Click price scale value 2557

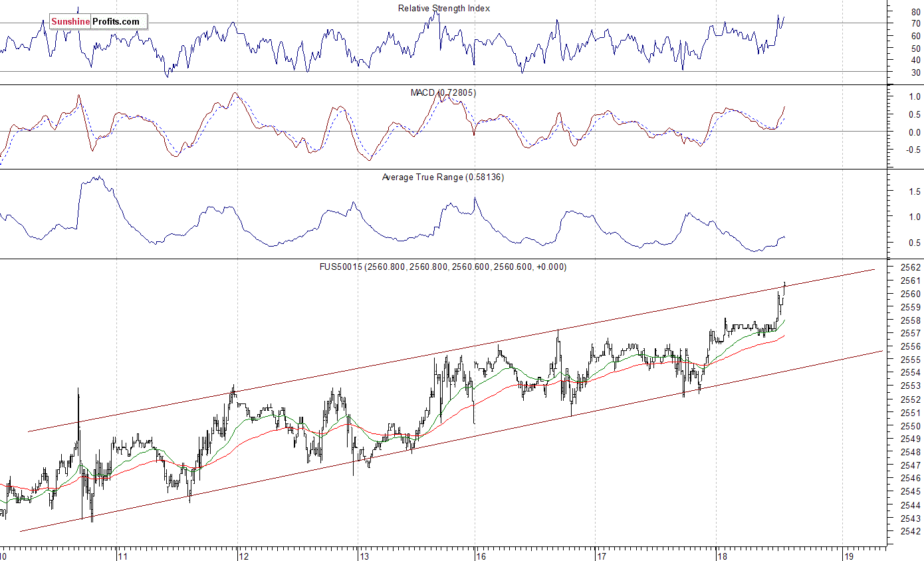910,333
